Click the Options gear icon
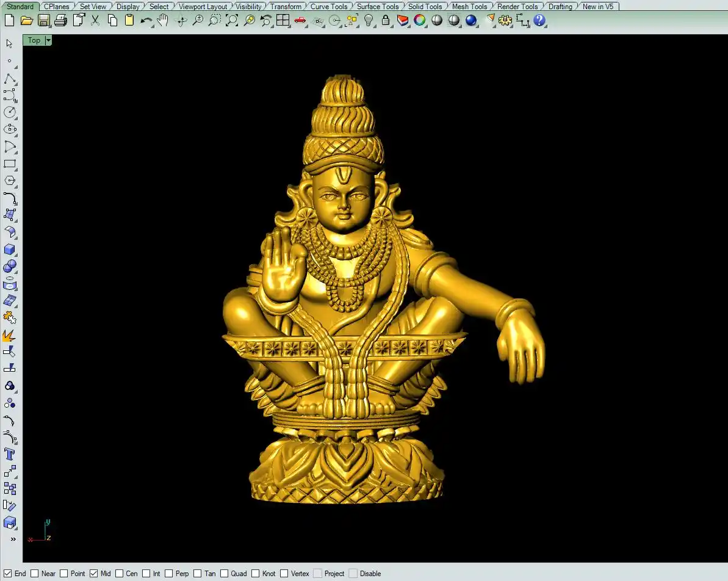This screenshot has height=581, width=728. tap(505, 20)
